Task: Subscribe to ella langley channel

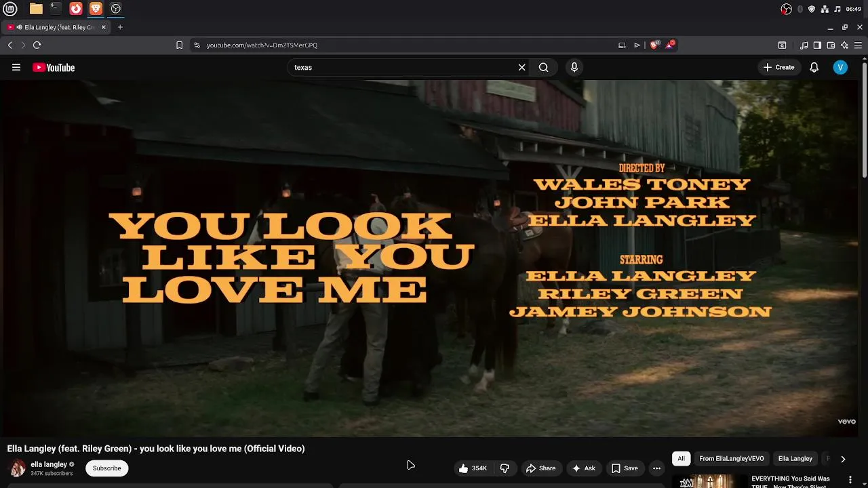Action: click(106, 468)
